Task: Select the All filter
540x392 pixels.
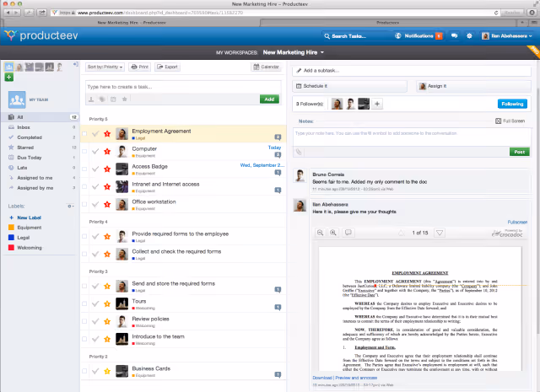Action: pyautogui.click(x=40, y=117)
